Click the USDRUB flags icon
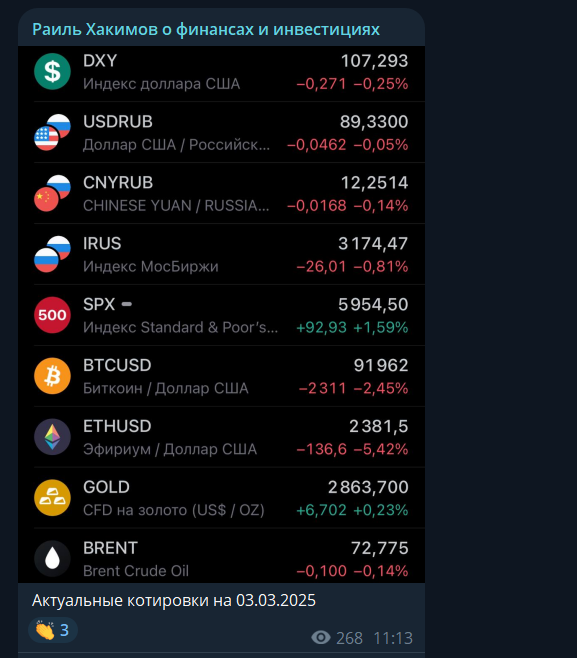The image size is (577, 658). (52, 132)
